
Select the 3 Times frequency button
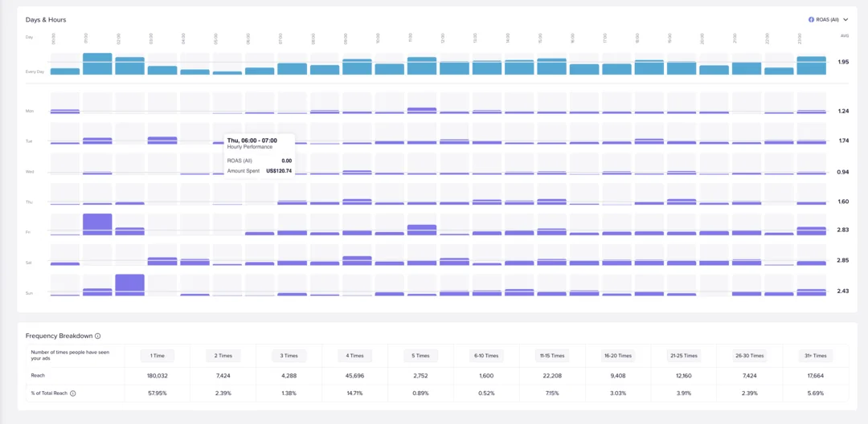click(289, 356)
